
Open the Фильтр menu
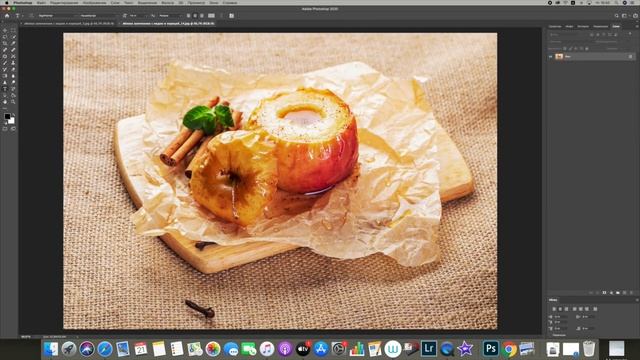click(x=167, y=2)
